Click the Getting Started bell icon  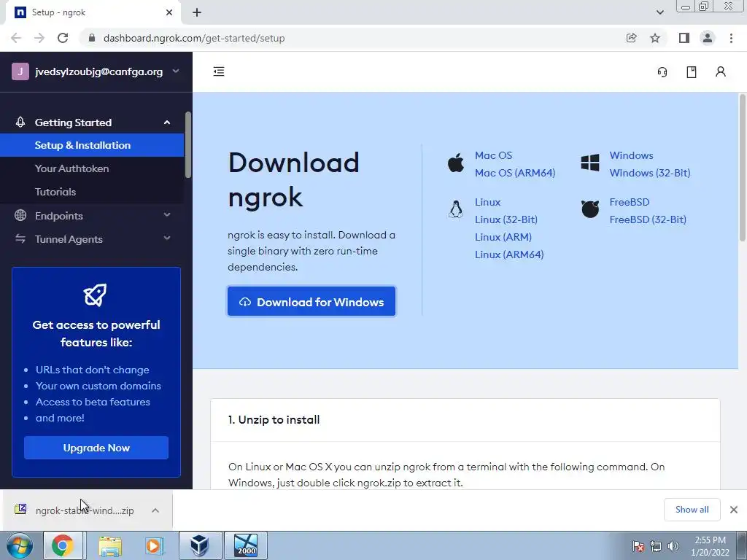point(20,122)
